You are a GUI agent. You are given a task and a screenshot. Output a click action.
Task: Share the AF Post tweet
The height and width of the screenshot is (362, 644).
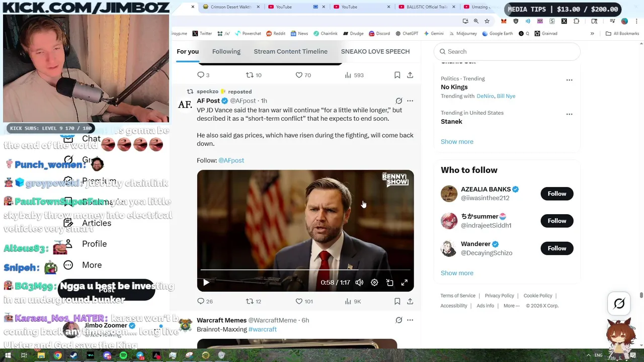pyautogui.click(x=410, y=301)
